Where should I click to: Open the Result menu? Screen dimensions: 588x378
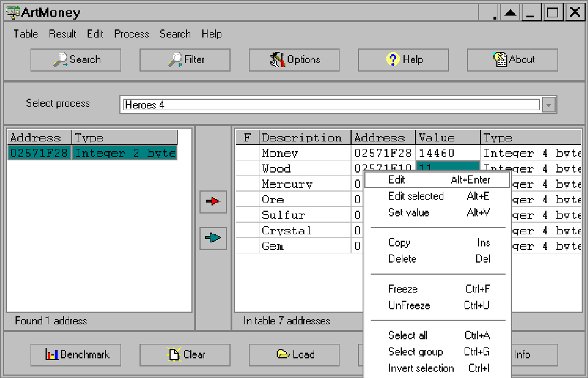click(62, 34)
